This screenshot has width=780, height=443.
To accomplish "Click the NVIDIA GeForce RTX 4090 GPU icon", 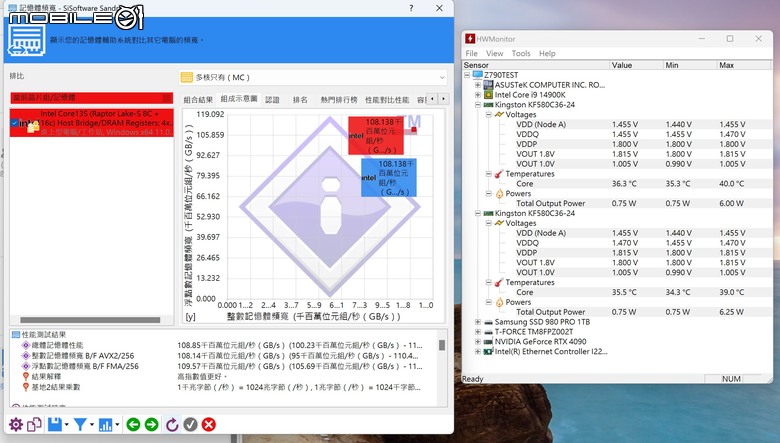I will tap(488, 342).
